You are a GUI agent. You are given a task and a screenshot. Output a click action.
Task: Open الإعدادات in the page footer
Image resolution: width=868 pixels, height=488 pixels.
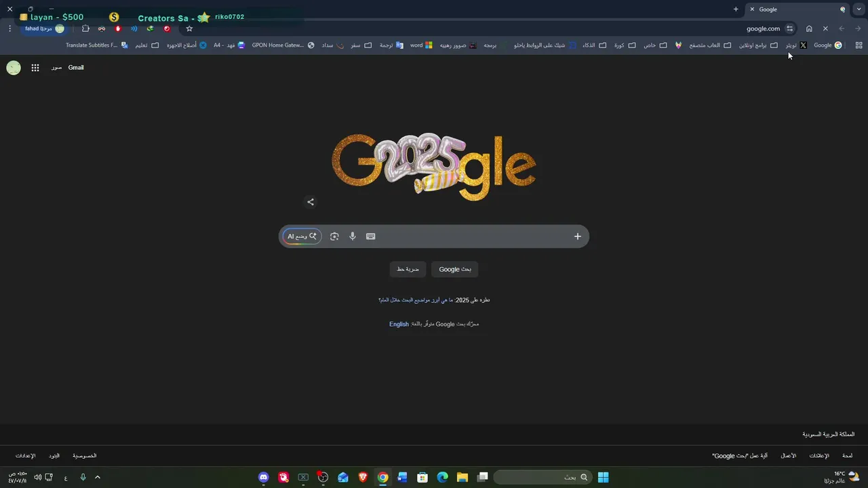coord(26,455)
